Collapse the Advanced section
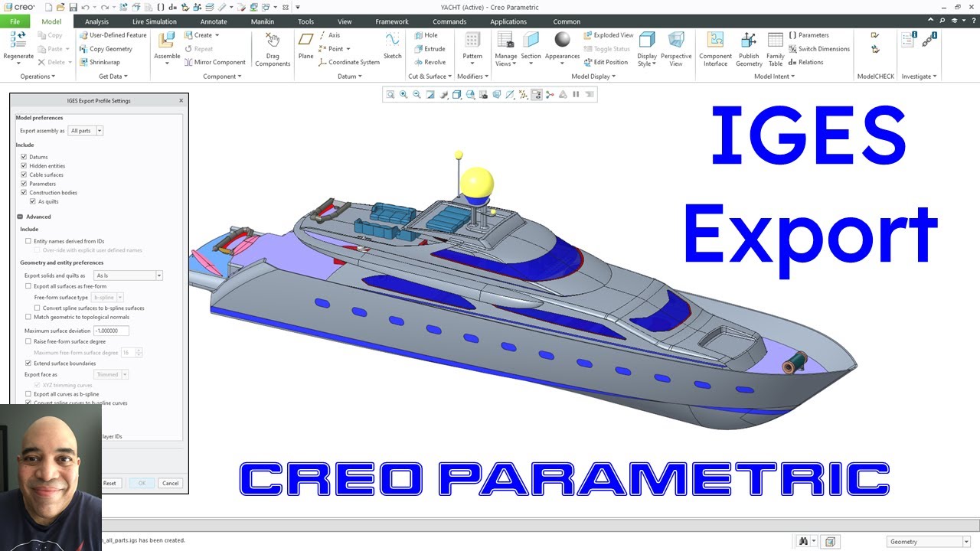980x551 pixels. [20, 217]
